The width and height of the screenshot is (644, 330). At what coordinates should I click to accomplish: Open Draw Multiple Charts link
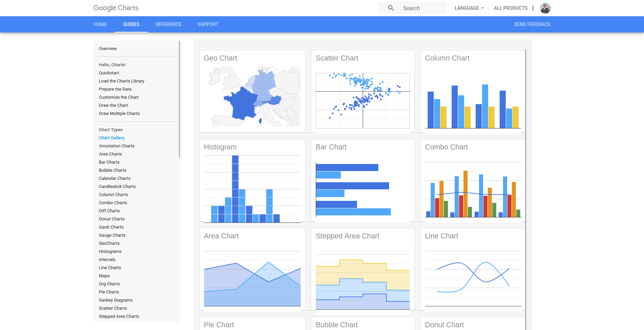(x=119, y=114)
